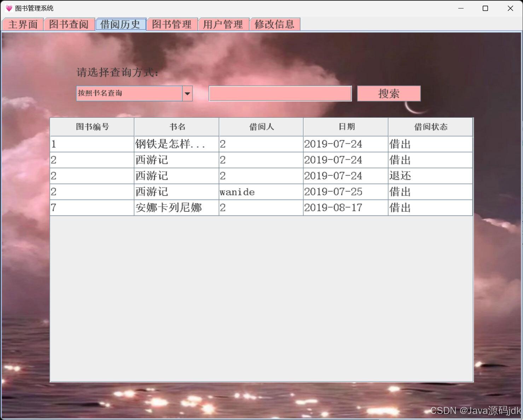Click borrower 2 in 安娜卡列尼娜 row

pyautogui.click(x=261, y=208)
